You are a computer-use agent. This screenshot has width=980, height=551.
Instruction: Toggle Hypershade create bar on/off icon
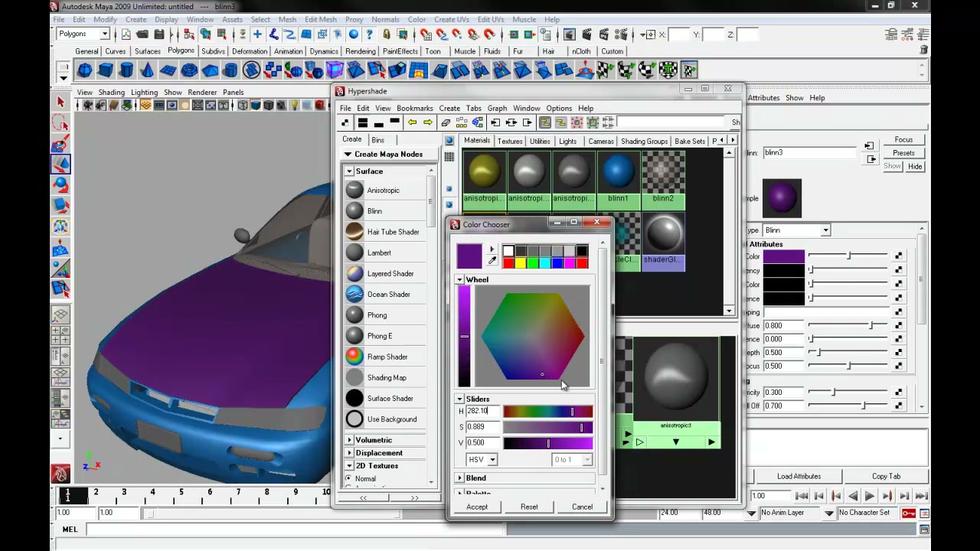pos(346,122)
